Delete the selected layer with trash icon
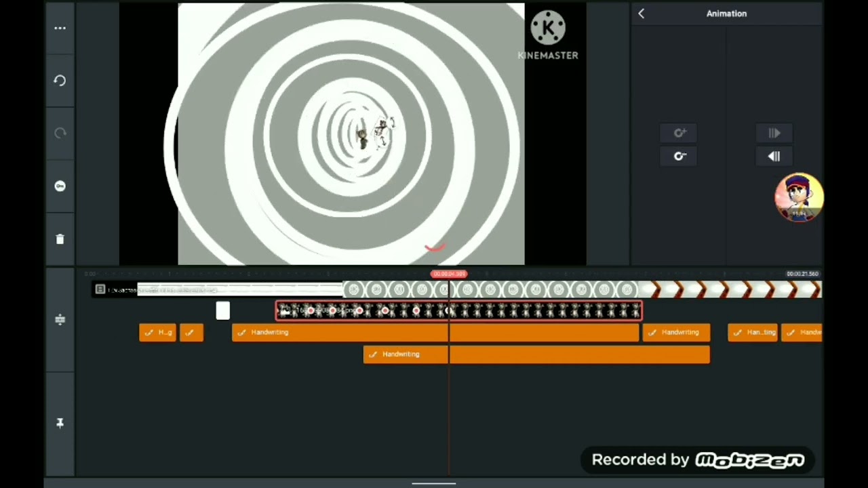The width and height of the screenshot is (868, 488). click(x=60, y=239)
